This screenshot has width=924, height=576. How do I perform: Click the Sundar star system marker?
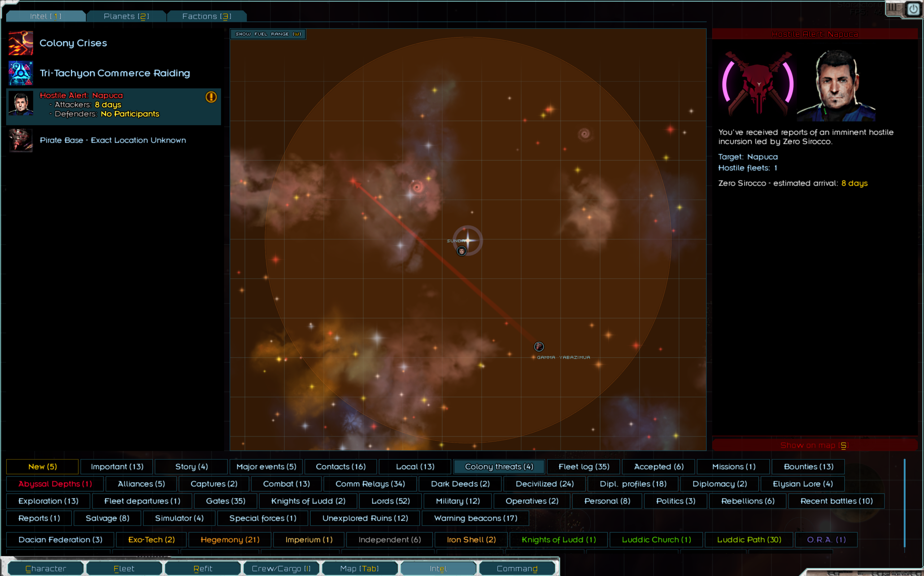(x=468, y=240)
